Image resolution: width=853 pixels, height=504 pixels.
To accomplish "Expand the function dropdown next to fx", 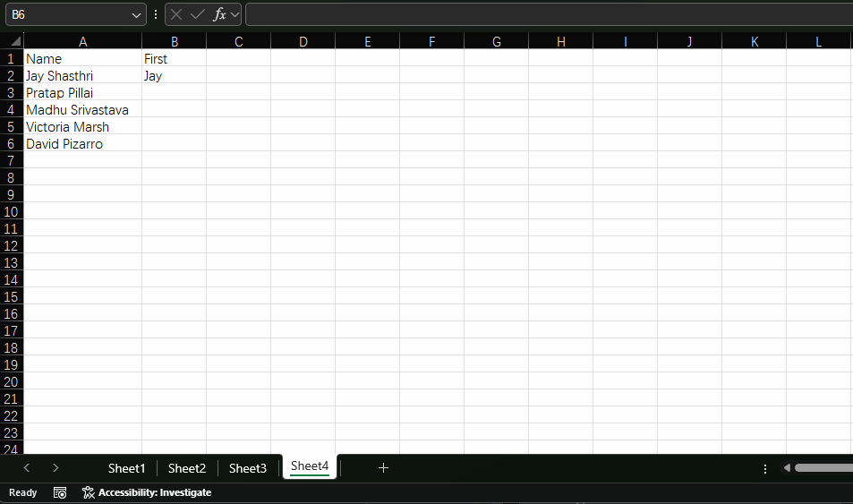I will point(235,14).
